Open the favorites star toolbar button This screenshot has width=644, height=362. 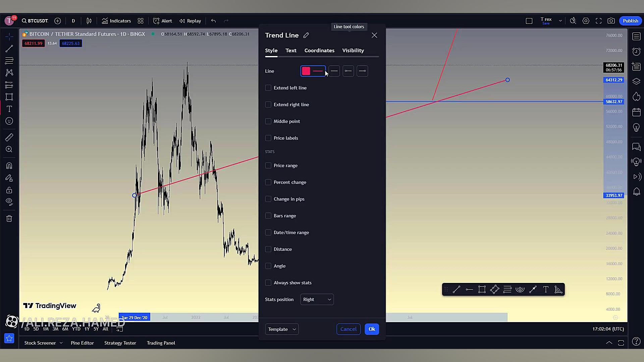pyautogui.click(x=9, y=339)
